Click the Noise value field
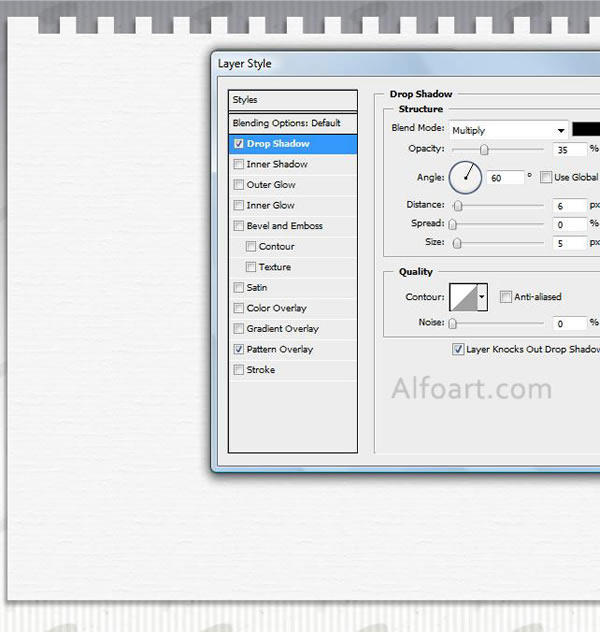Screen dimensions: 600x632 569,323
